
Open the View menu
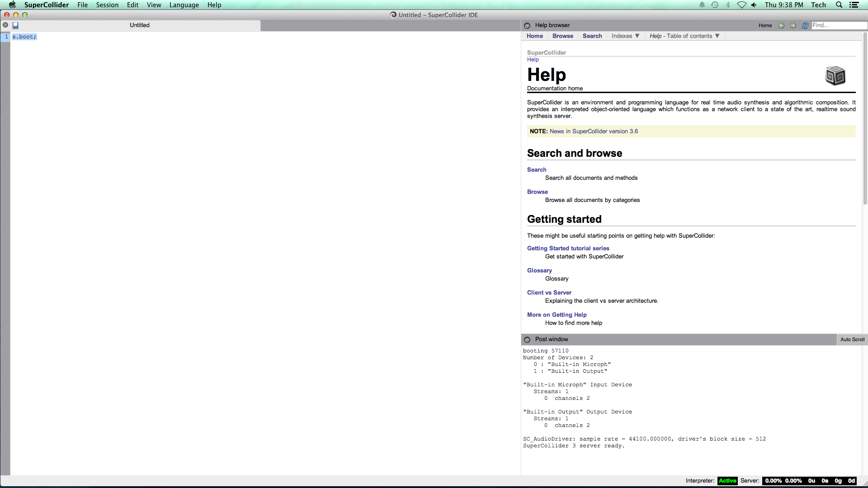coord(154,5)
